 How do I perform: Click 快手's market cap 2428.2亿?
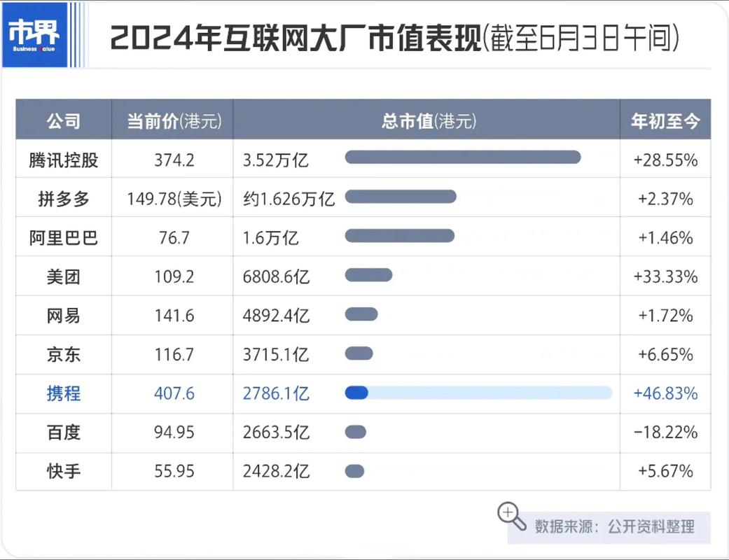click(276, 471)
